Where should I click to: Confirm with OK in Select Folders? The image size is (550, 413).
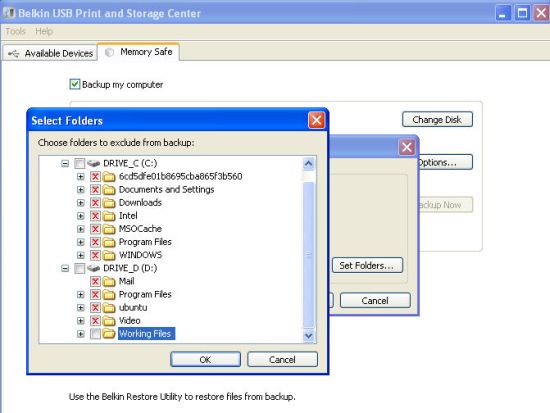pyautogui.click(x=206, y=359)
